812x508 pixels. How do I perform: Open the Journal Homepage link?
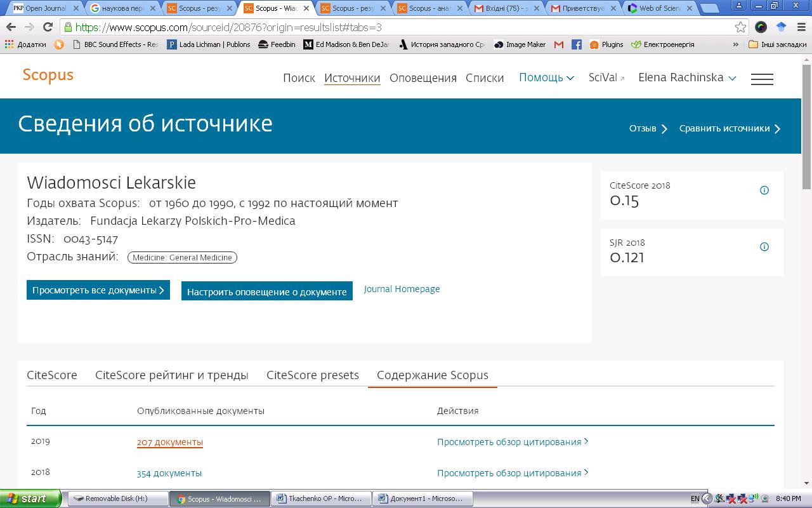402,289
